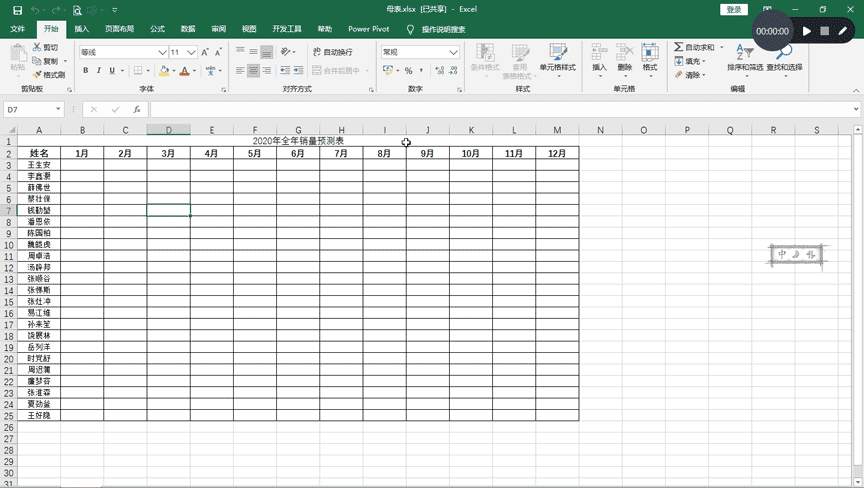864x488 pixels.
Task: Click the orientation (angled text) icon
Action: click(285, 52)
